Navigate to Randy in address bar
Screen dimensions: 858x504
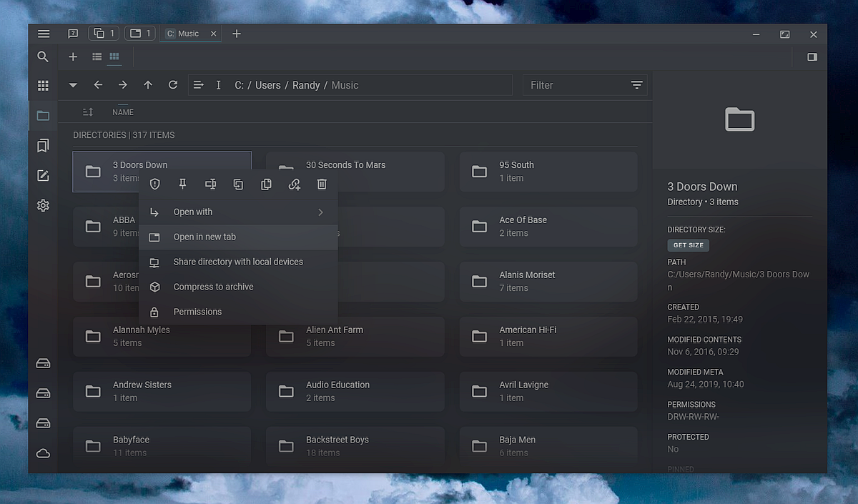point(306,85)
